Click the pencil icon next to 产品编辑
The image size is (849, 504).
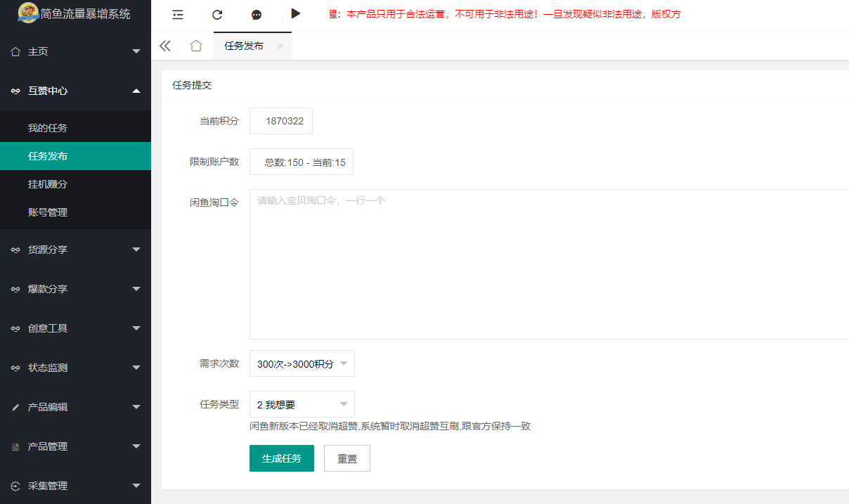click(17, 406)
